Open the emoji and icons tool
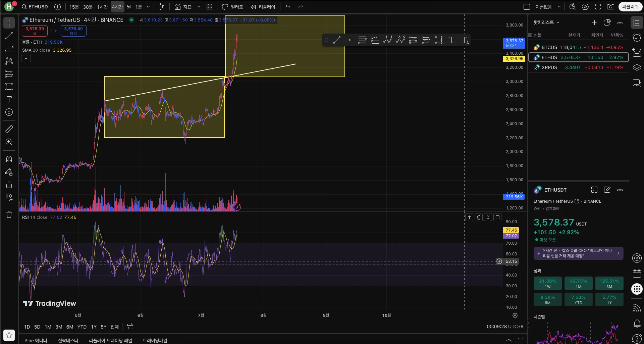 point(9,112)
